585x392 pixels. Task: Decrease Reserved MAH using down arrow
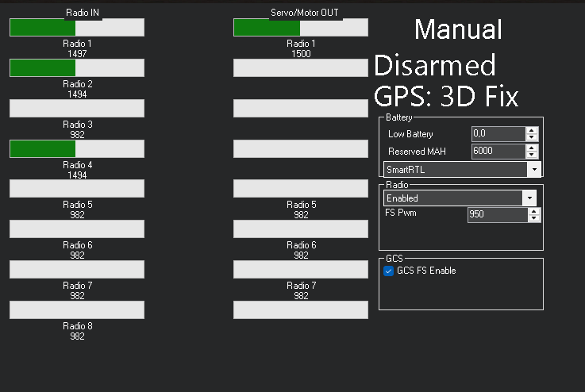(x=532, y=155)
